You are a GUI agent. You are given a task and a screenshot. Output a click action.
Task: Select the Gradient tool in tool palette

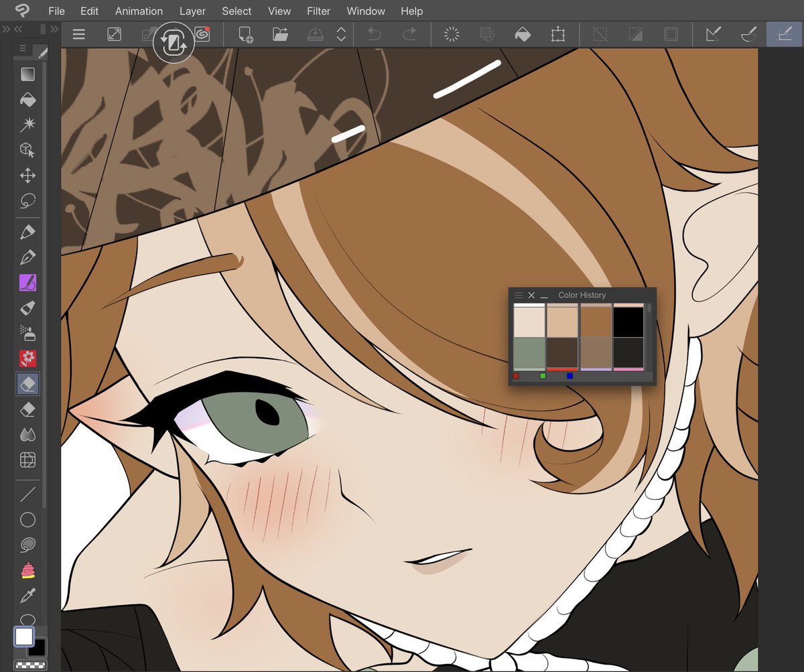click(x=27, y=74)
